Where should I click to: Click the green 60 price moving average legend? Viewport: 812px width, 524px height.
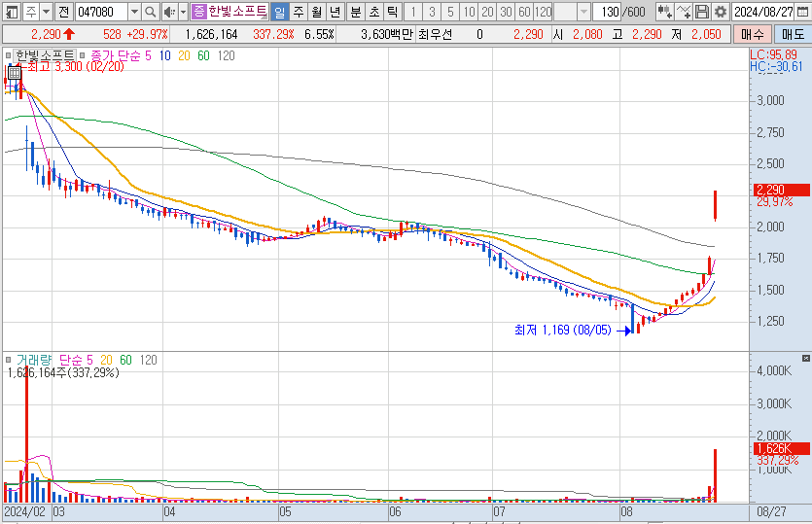pos(203,55)
